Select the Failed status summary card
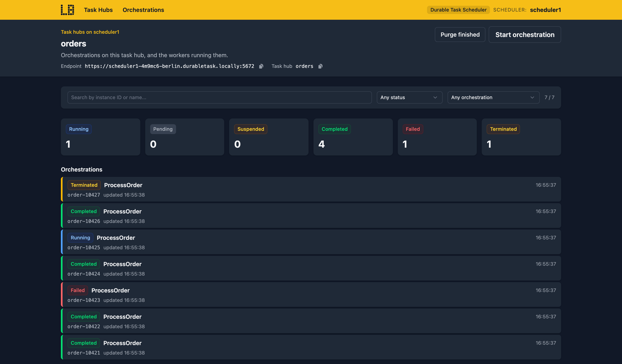 [x=437, y=137]
